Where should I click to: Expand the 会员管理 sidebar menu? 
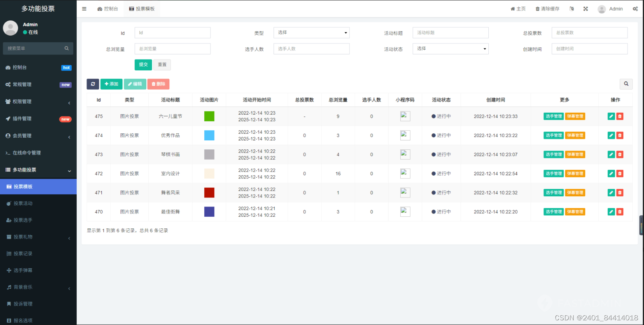38,136
